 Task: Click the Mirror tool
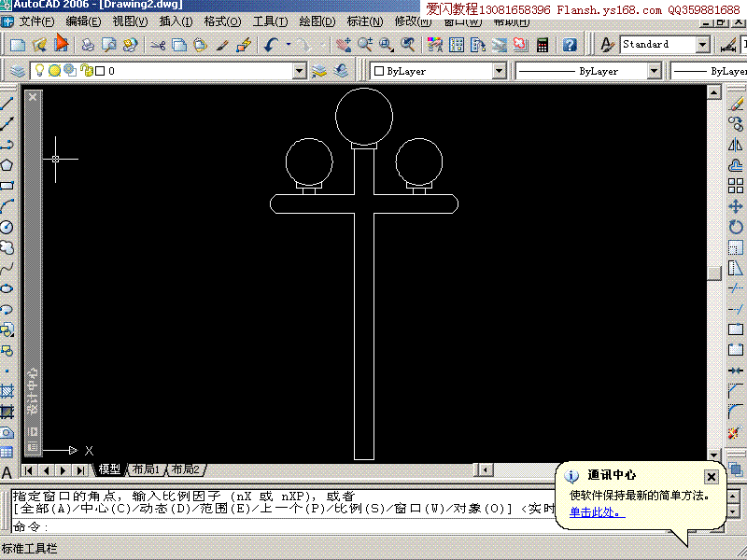736,145
